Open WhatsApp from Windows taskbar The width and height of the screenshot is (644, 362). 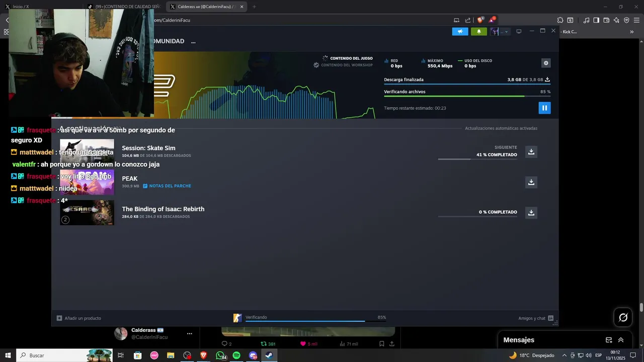point(220,355)
